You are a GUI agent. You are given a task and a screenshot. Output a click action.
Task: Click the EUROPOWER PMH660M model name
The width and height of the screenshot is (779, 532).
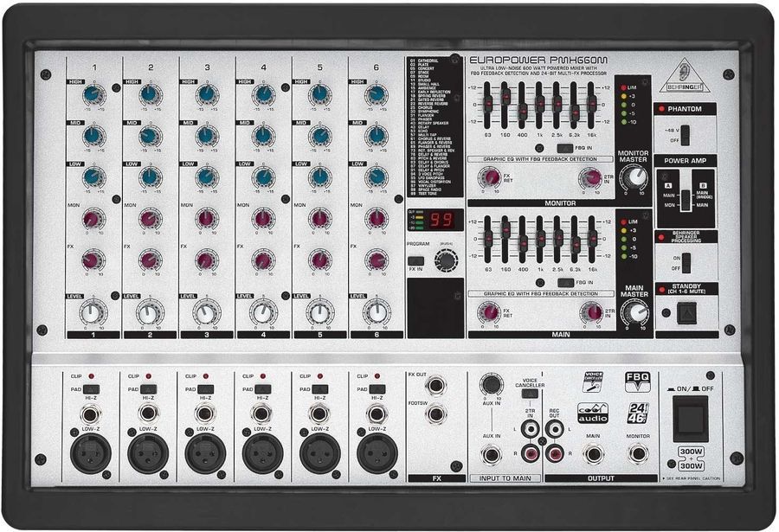point(538,60)
